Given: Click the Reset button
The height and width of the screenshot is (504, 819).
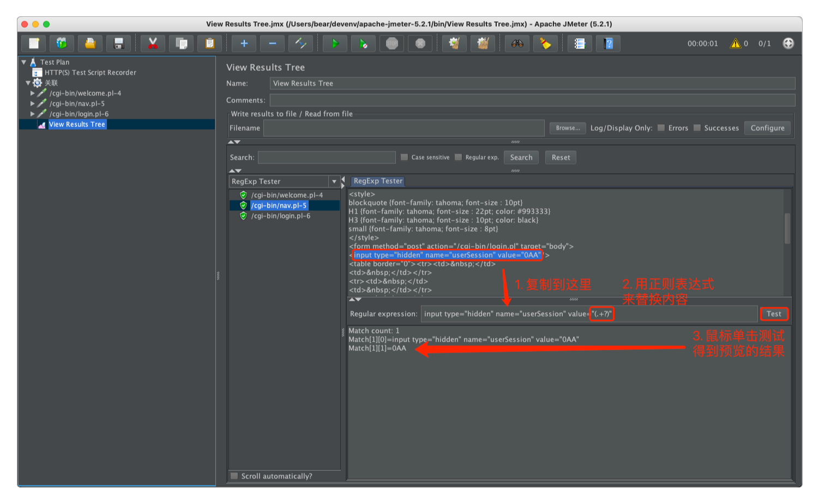Looking at the screenshot, I should pyautogui.click(x=561, y=157).
